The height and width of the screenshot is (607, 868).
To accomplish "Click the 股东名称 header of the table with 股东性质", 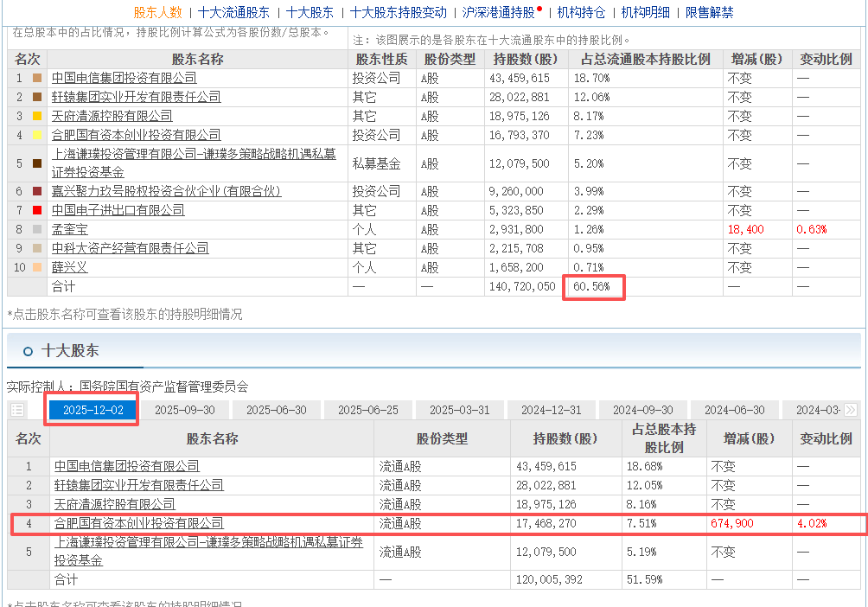I will click(198, 60).
